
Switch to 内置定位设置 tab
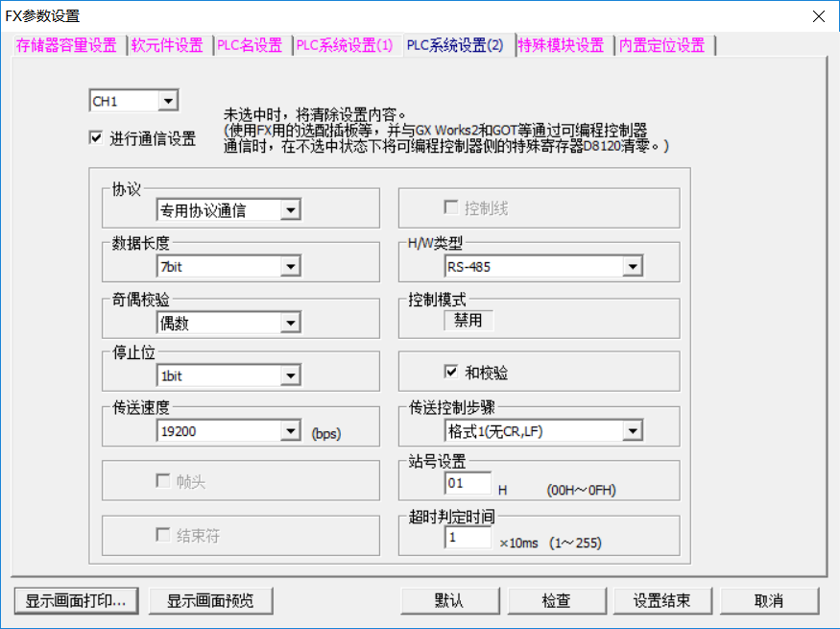point(661,45)
